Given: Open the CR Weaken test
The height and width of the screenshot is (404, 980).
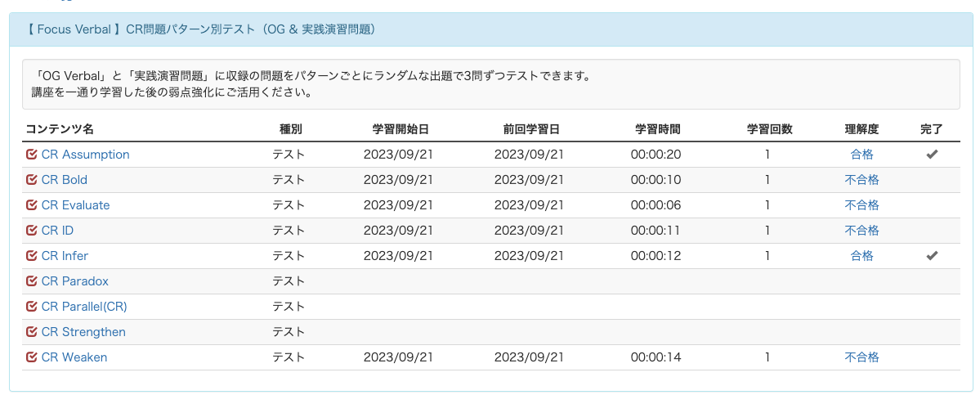Looking at the screenshot, I should point(74,357).
